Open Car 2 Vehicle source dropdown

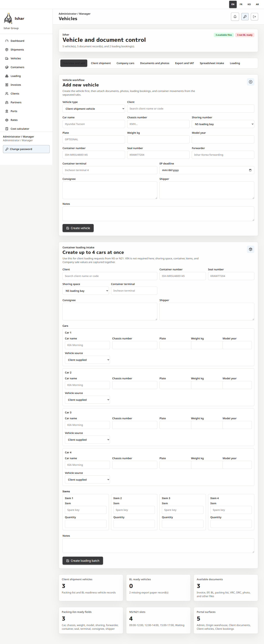pos(87,400)
